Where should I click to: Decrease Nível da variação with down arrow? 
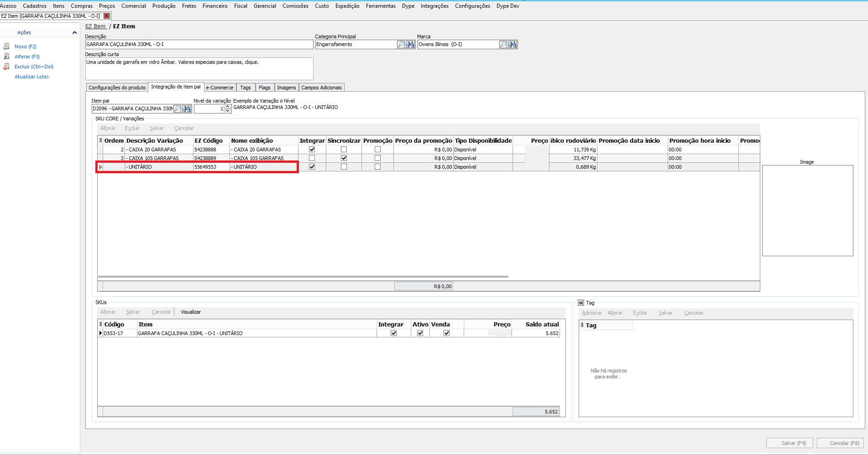click(x=228, y=111)
